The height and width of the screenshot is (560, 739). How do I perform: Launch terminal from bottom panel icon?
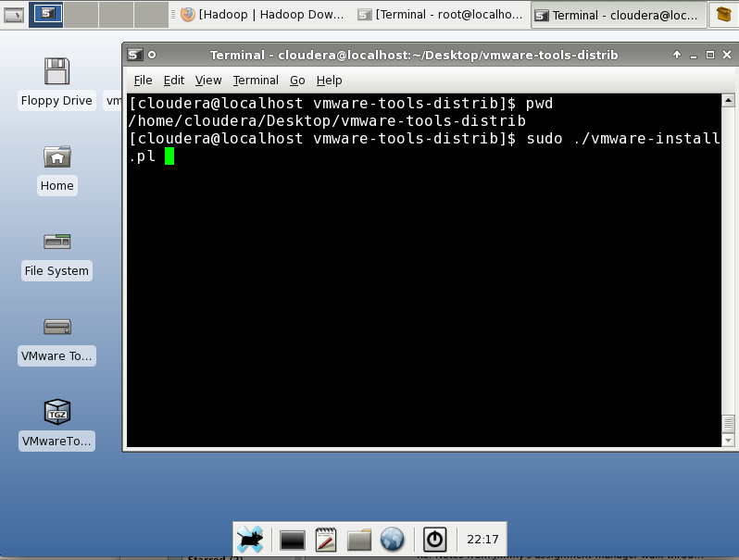[293, 540]
